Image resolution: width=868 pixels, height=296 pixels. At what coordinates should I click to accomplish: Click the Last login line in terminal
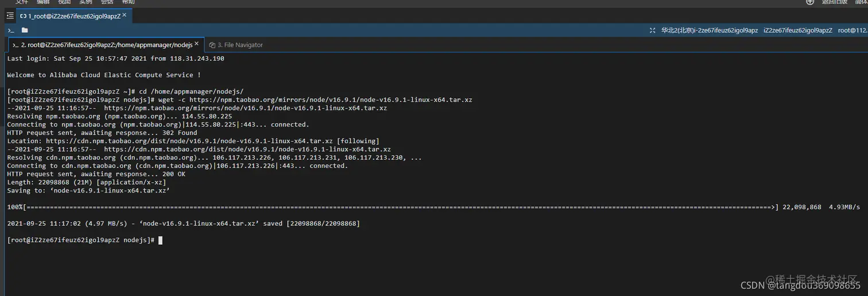[115, 59]
